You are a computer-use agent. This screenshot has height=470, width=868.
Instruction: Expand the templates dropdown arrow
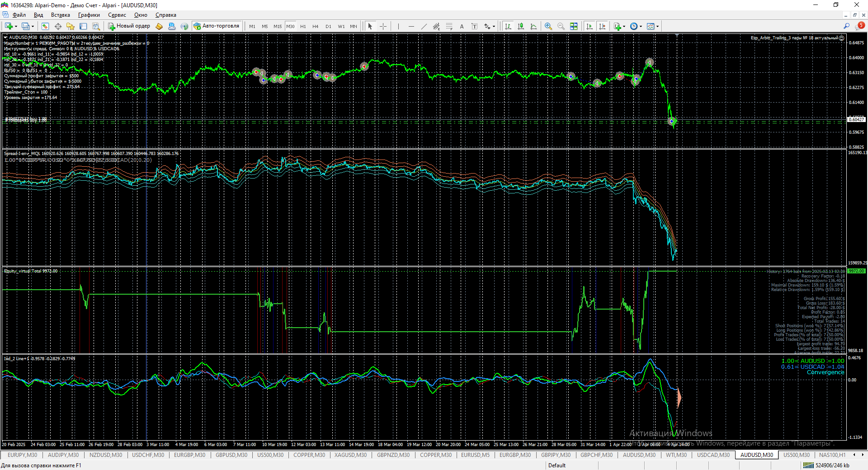click(x=657, y=26)
